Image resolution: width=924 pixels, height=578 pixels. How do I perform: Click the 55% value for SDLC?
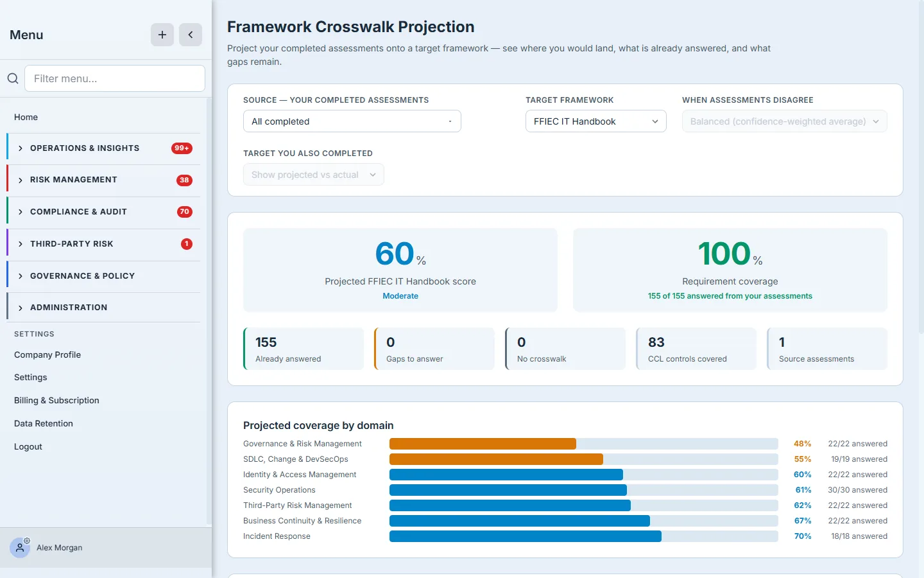pos(803,459)
